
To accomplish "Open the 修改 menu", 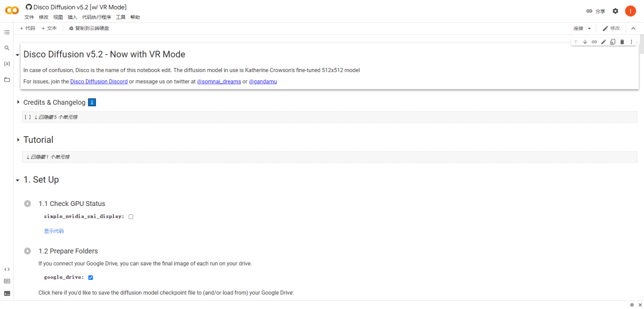I will pyautogui.click(x=44, y=17).
